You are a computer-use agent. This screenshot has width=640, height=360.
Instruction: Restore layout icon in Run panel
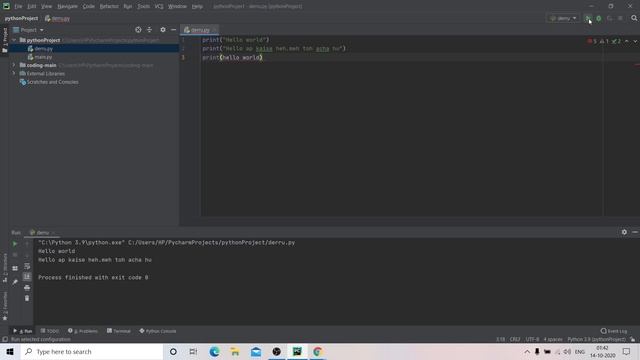coord(15,268)
